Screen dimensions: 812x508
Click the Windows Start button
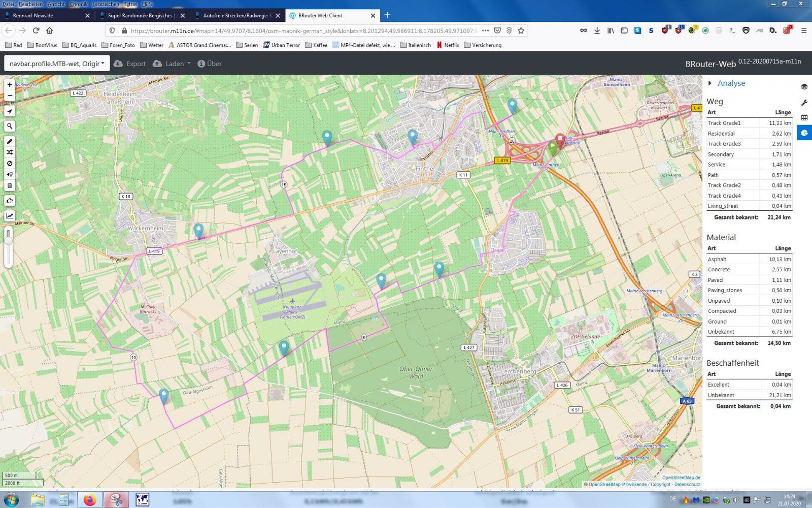tap(11, 500)
